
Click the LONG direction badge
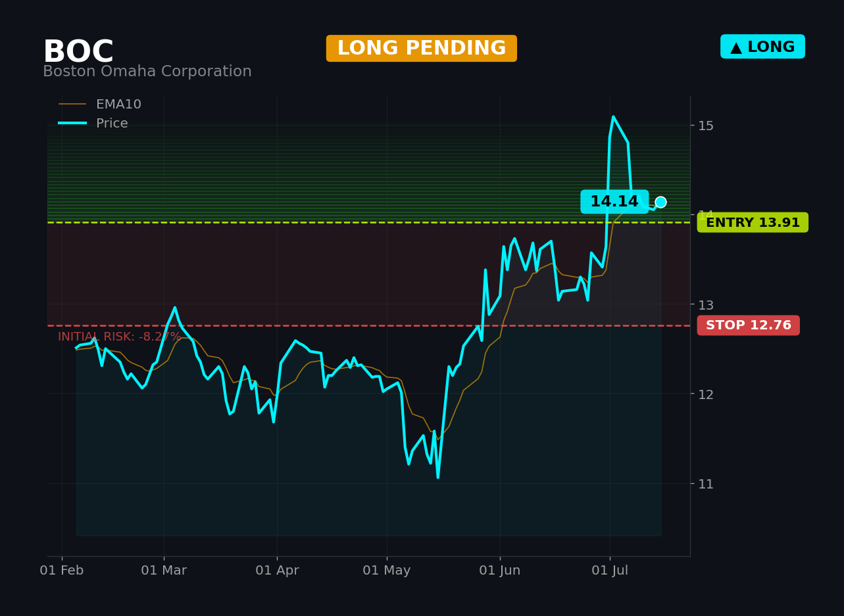tap(762, 47)
